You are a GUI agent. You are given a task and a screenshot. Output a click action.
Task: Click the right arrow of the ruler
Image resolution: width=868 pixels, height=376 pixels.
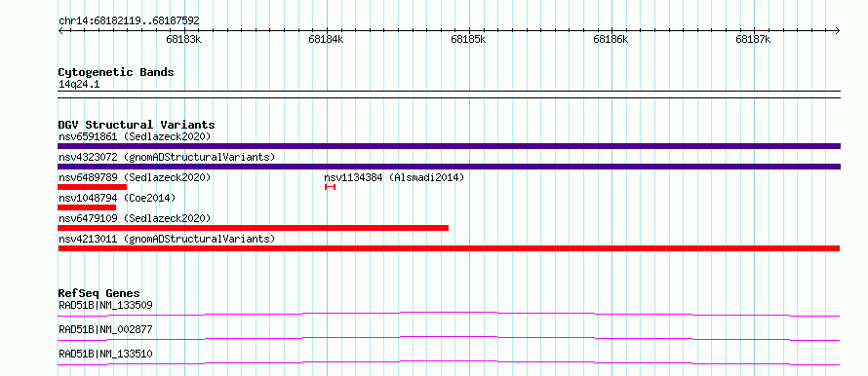pos(838,31)
